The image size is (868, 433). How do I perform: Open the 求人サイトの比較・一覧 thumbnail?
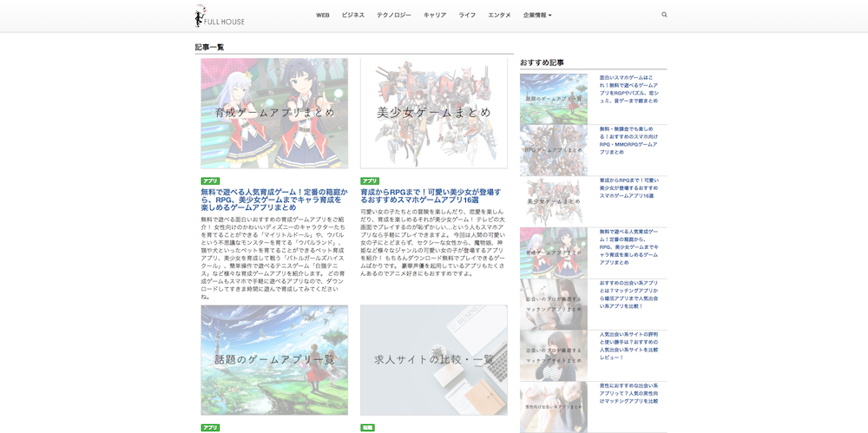tap(434, 359)
